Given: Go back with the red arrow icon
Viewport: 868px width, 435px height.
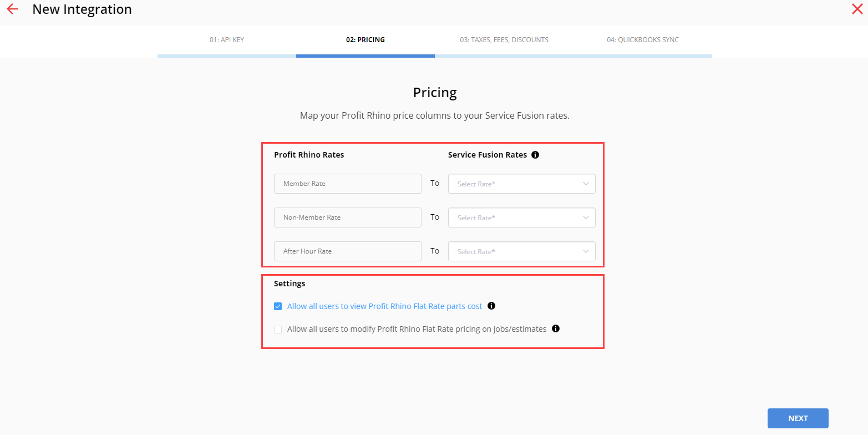Looking at the screenshot, I should click(12, 9).
